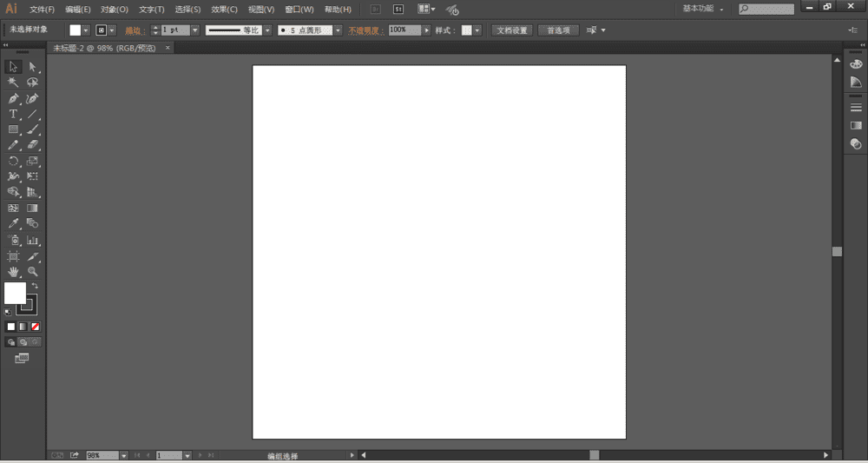Viewport: 868px width, 463px height.
Task: Open the Color Guide panel icon
Action: tap(856, 83)
